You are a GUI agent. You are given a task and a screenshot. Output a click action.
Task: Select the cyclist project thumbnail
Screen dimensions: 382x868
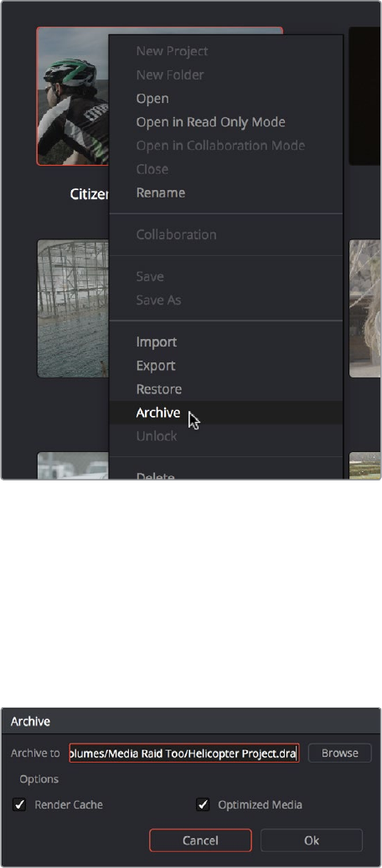(73, 95)
